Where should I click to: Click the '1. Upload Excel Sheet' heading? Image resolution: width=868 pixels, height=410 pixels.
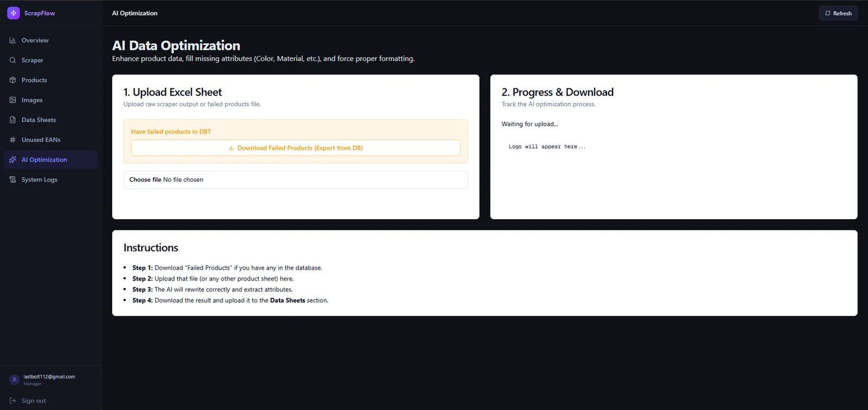click(173, 92)
